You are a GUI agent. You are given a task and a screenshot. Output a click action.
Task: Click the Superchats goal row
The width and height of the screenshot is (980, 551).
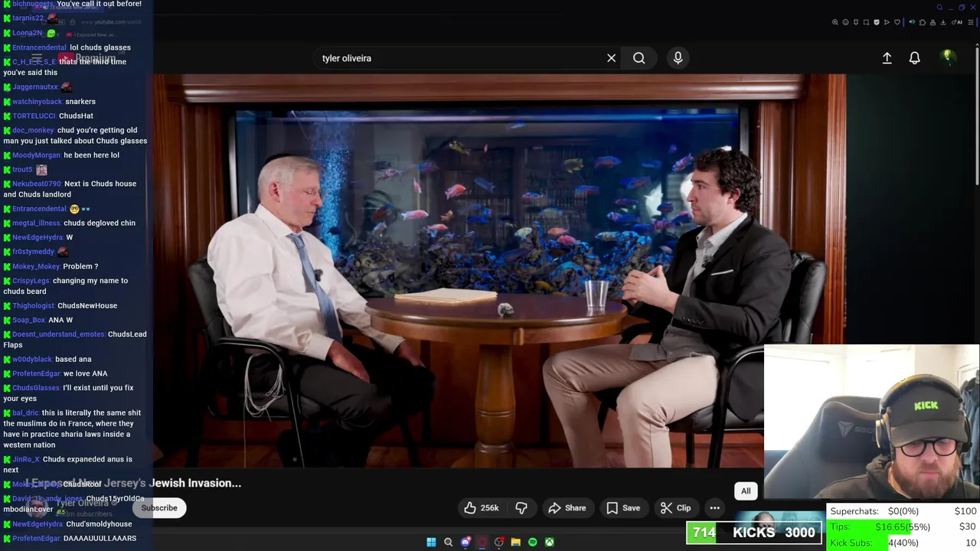(x=903, y=511)
